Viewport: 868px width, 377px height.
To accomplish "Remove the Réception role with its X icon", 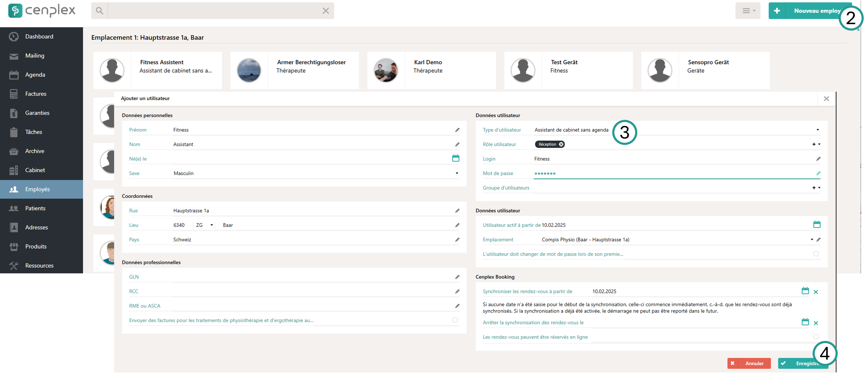I will coord(561,144).
